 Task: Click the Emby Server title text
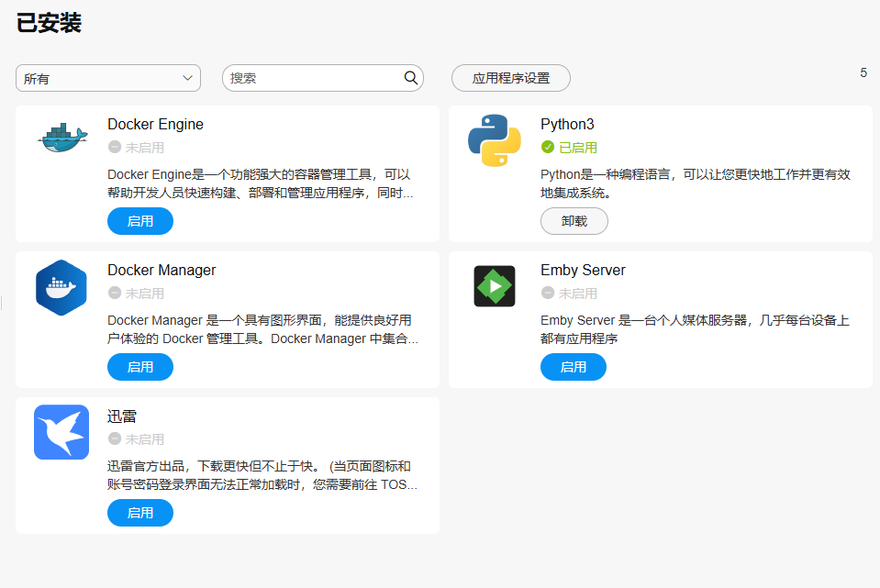[x=583, y=270]
